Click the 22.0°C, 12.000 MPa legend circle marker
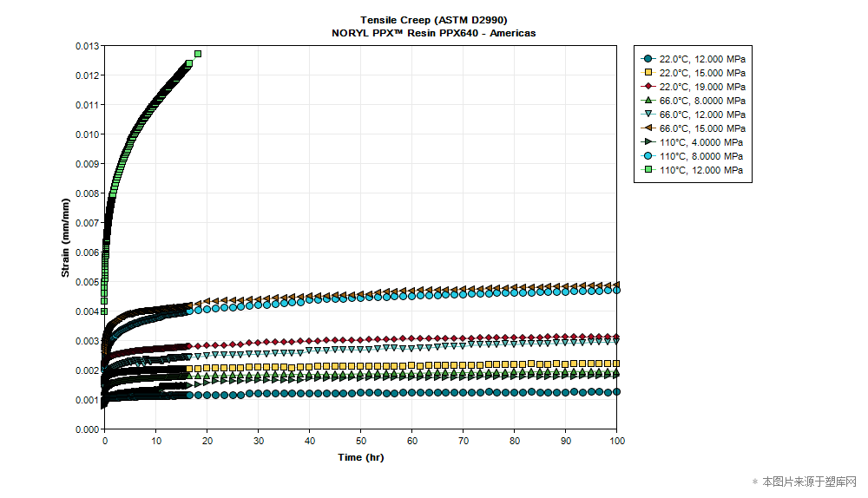The image size is (868, 498). [x=648, y=59]
